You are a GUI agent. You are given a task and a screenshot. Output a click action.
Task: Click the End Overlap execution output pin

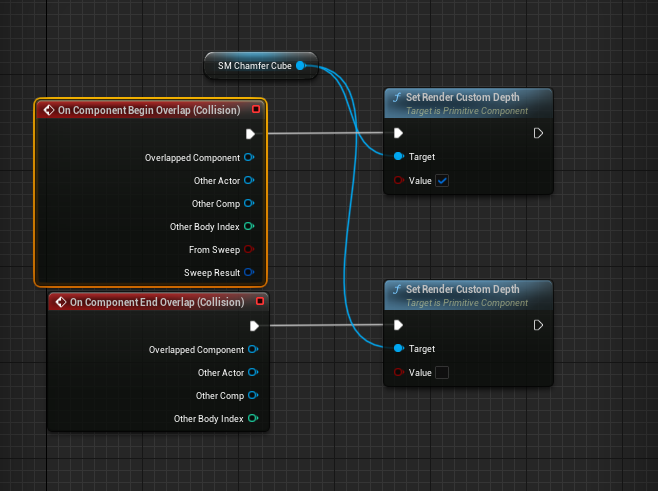point(254,325)
